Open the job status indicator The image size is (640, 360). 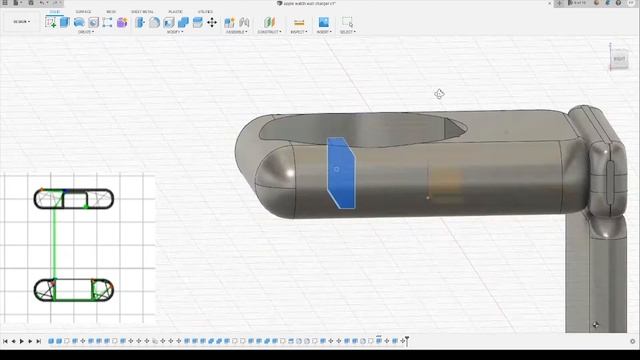(x=596, y=3)
